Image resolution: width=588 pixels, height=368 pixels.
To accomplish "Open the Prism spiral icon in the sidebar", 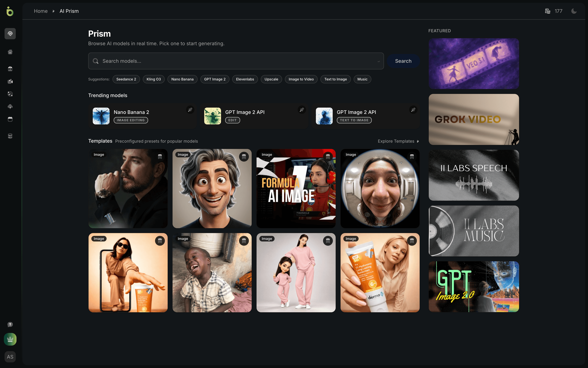I will [x=10, y=34].
